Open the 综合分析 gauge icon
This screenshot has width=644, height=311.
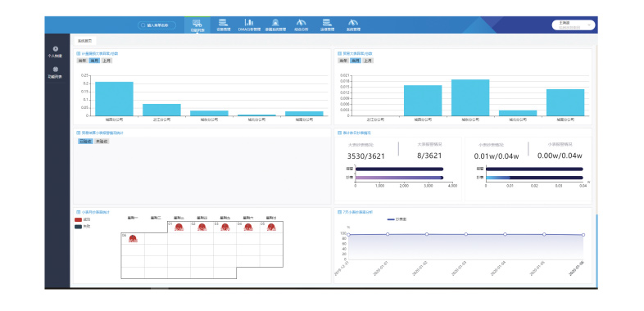point(302,22)
